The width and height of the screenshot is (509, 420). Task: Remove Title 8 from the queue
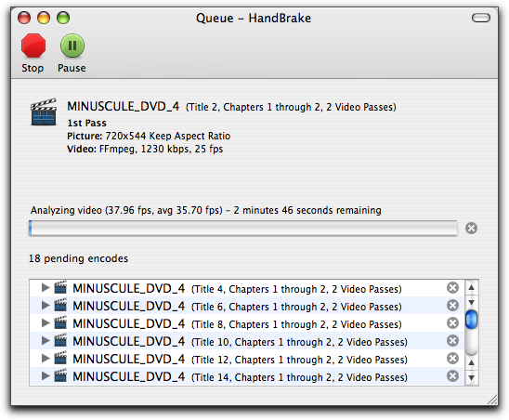[452, 322]
